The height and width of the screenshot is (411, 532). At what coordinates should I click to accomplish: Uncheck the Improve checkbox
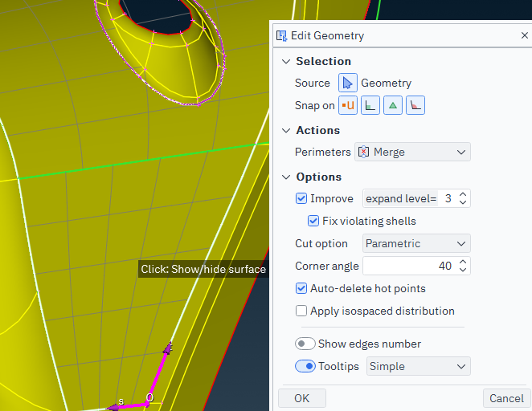pyautogui.click(x=302, y=198)
